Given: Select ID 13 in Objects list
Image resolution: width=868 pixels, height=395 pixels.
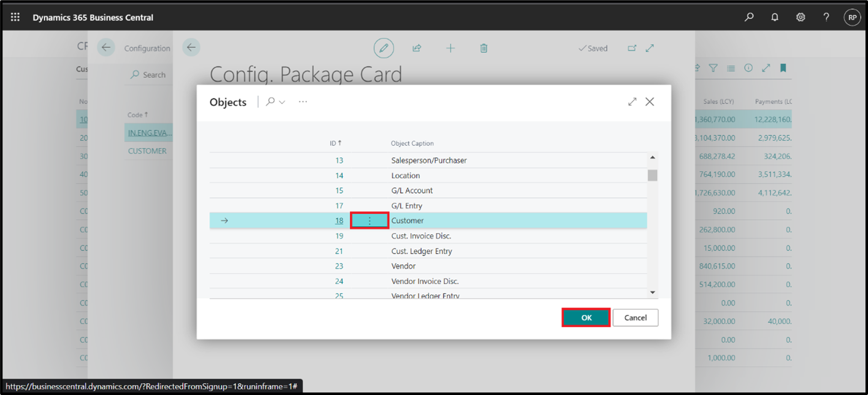Looking at the screenshot, I should 339,160.
